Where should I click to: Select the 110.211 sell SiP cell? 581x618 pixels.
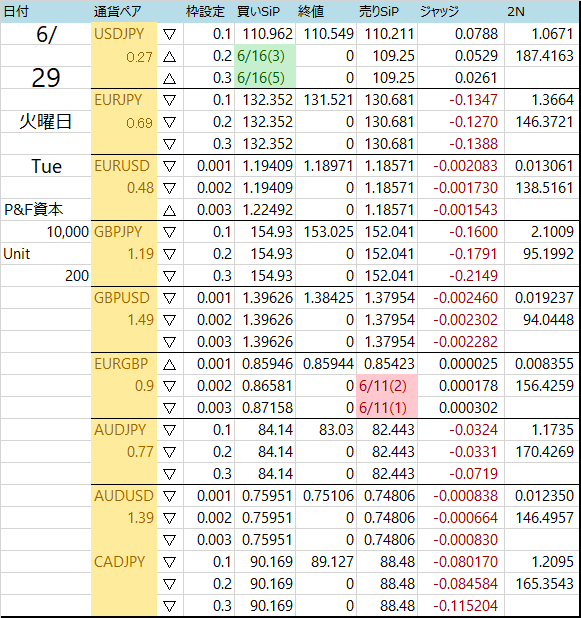[387, 34]
